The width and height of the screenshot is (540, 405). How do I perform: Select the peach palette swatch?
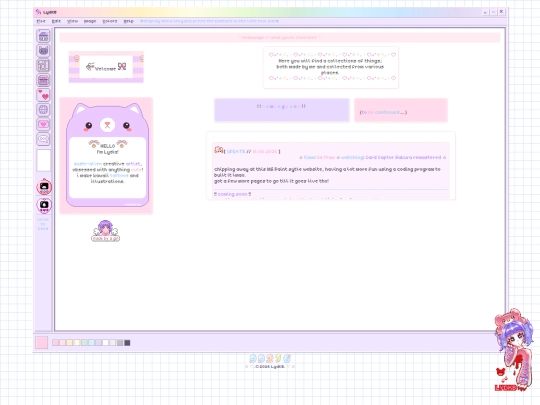click(x=63, y=343)
